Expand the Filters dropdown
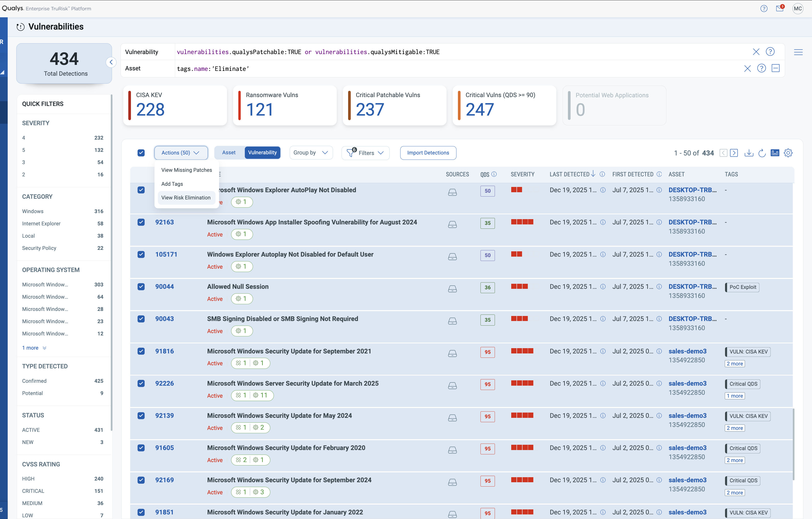The height and width of the screenshot is (519, 812). pos(366,153)
